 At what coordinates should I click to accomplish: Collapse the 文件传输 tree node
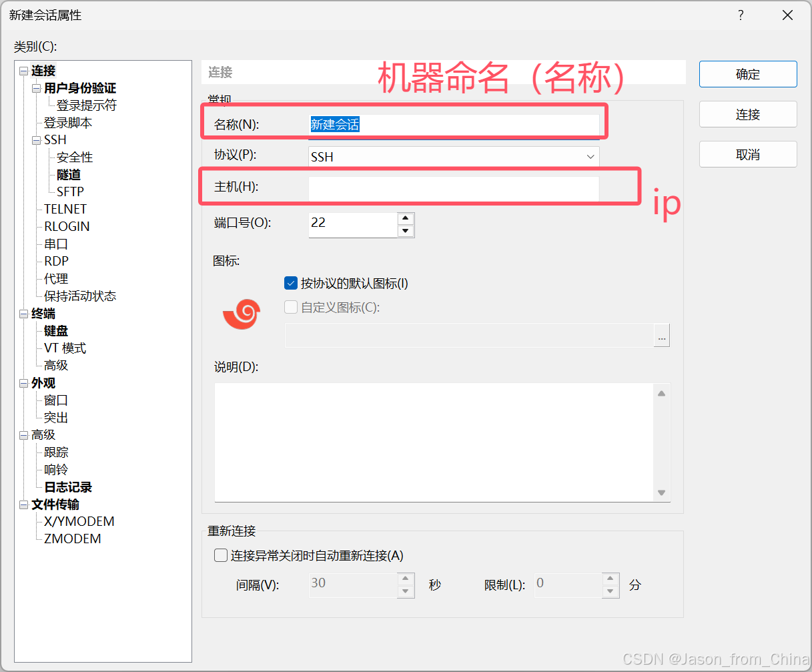tap(24, 505)
